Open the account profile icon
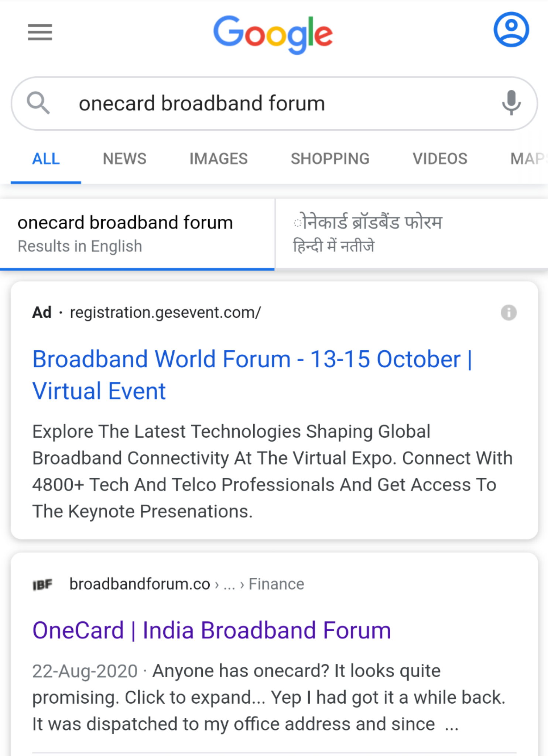 [x=511, y=30]
